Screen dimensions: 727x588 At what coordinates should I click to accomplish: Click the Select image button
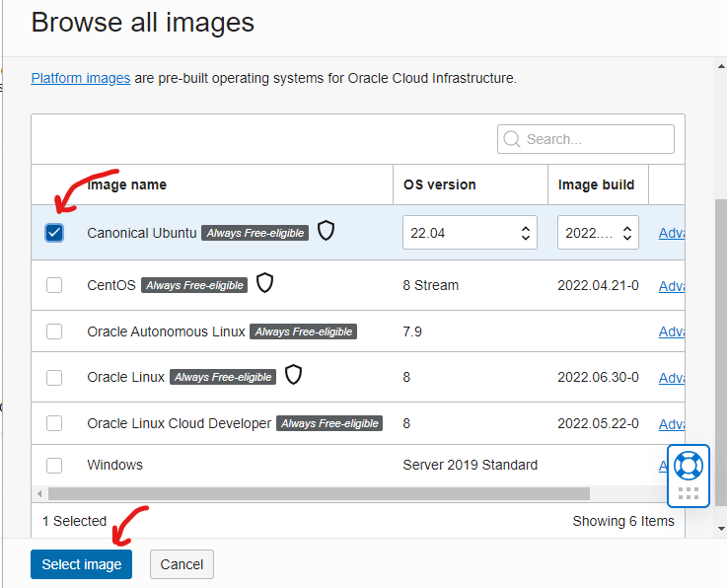tap(81, 564)
